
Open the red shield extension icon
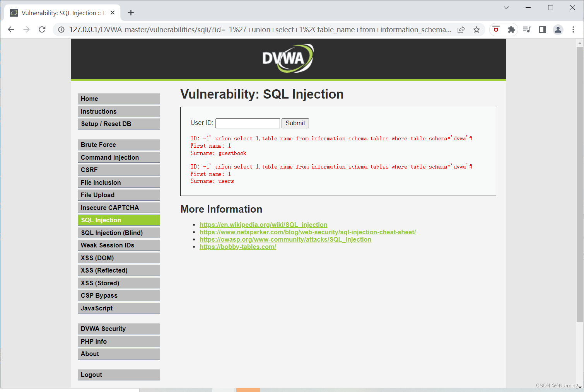coord(496,29)
